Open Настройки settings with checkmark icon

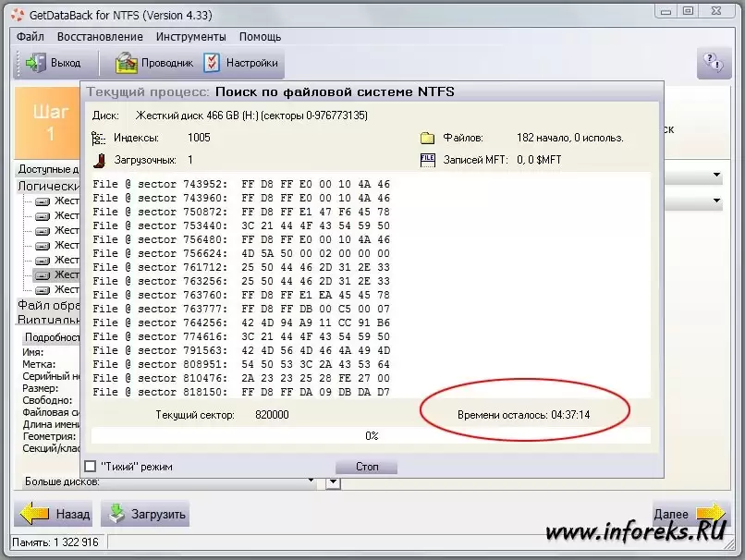pyautogui.click(x=212, y=63)
